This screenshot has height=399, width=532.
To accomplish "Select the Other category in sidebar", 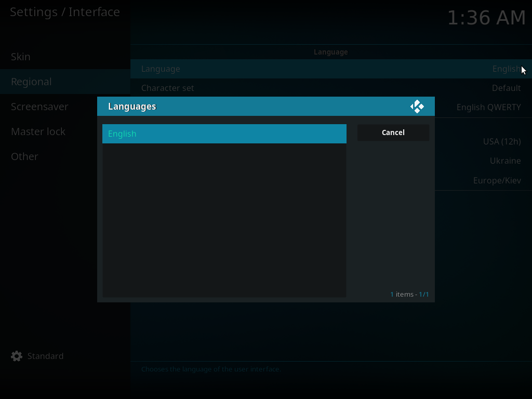I will [x=24, y=156].
